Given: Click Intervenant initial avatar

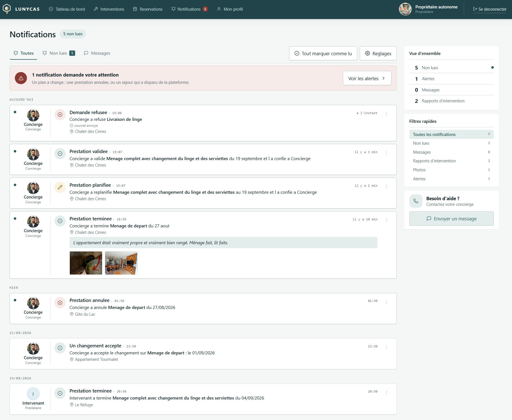Looking at the screenshot, I should tap(33, 394).
